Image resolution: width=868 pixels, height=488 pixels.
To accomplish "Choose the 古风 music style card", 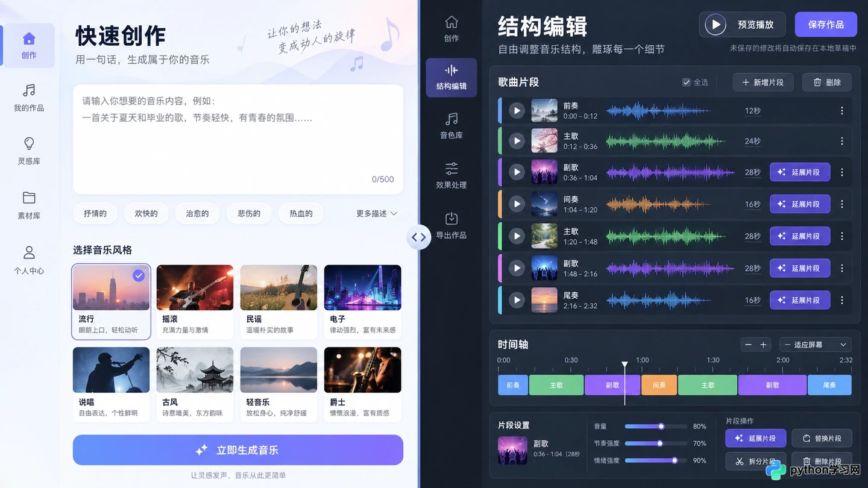I will click(195, 384).
